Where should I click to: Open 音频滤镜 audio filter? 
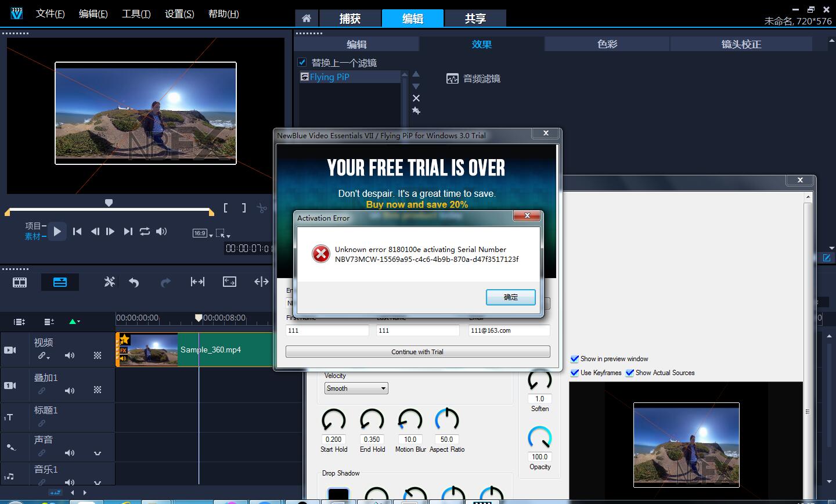(x=473, y=78)
